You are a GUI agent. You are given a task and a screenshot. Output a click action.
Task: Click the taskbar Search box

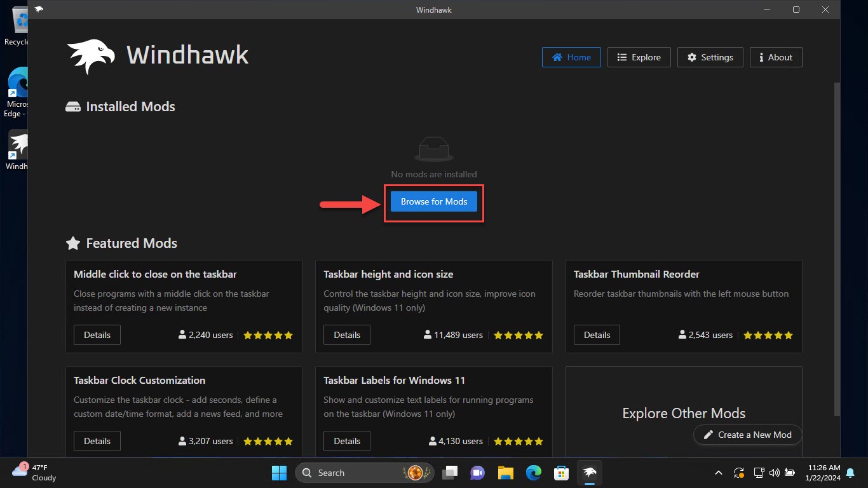pyautogui.click(x=365, y=473)
